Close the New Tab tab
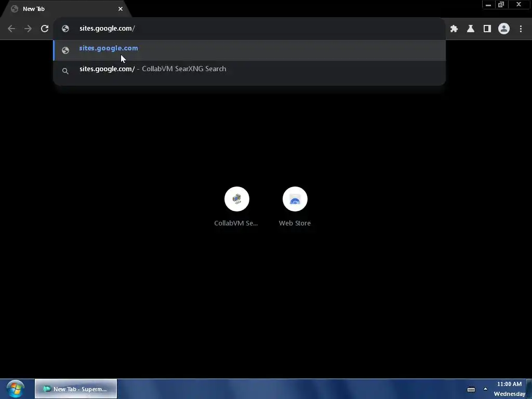The height and width of the screenshot is (399, 532). pyautogui.click(x=121, y=9)
